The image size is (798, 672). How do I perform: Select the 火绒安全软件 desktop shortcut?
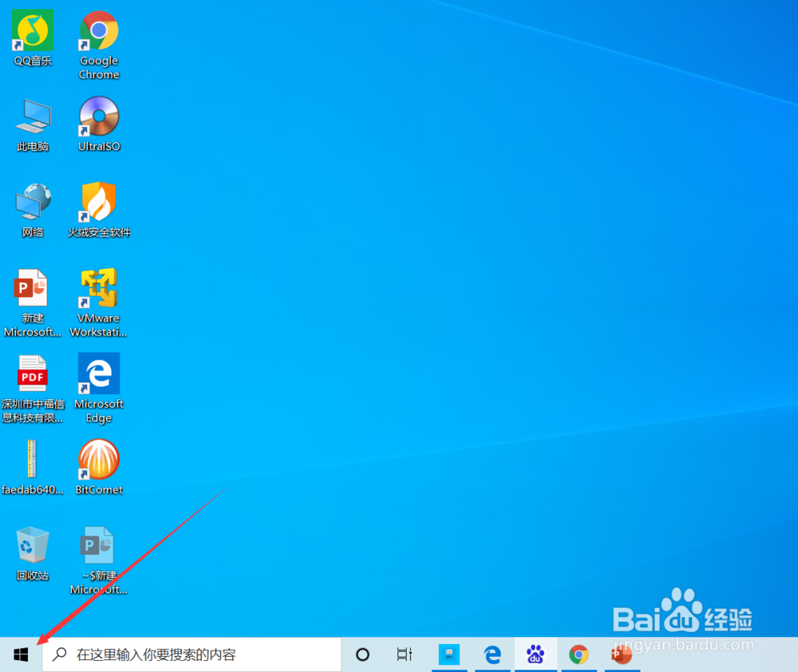99,210
